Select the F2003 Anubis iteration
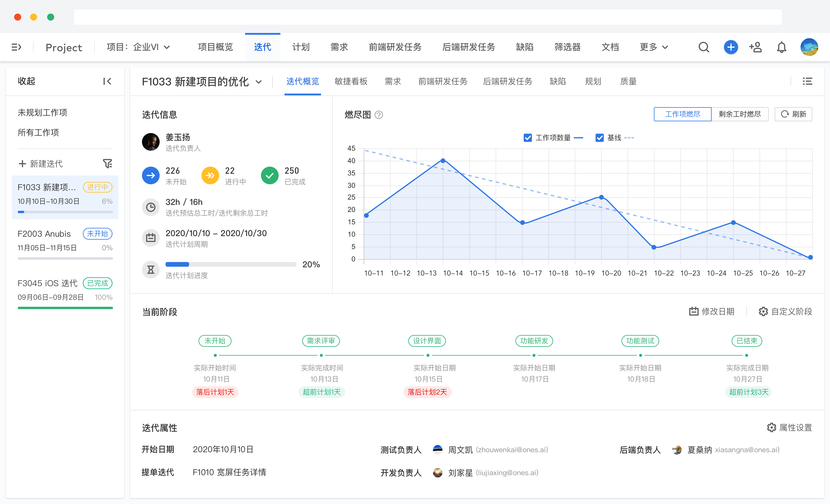The width and height of the screenshot is (830, 504). click(x=44, y=234)
